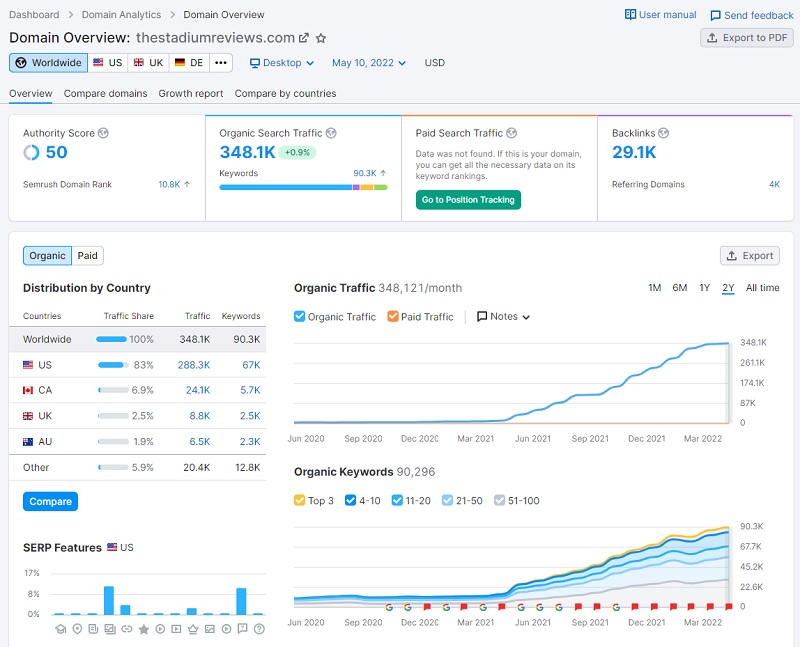The height and width of the screenshot is (647, 800).
Task: Open the US traffic value 288.3K
Action: click(194, 365)
